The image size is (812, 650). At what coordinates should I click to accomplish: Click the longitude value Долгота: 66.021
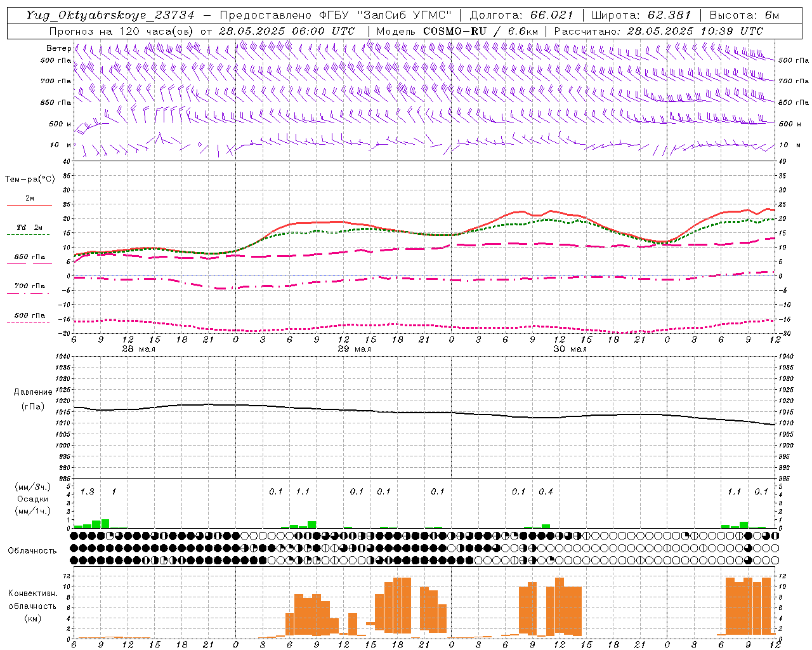(521, 15)
